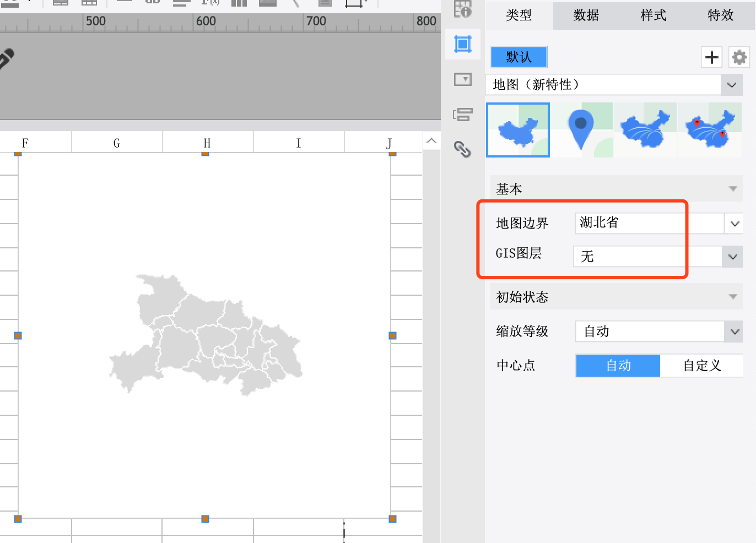Click the scroll-up arrow beside column headers
The height and width of the screenshot is (543, 756).
click(431, 141)
